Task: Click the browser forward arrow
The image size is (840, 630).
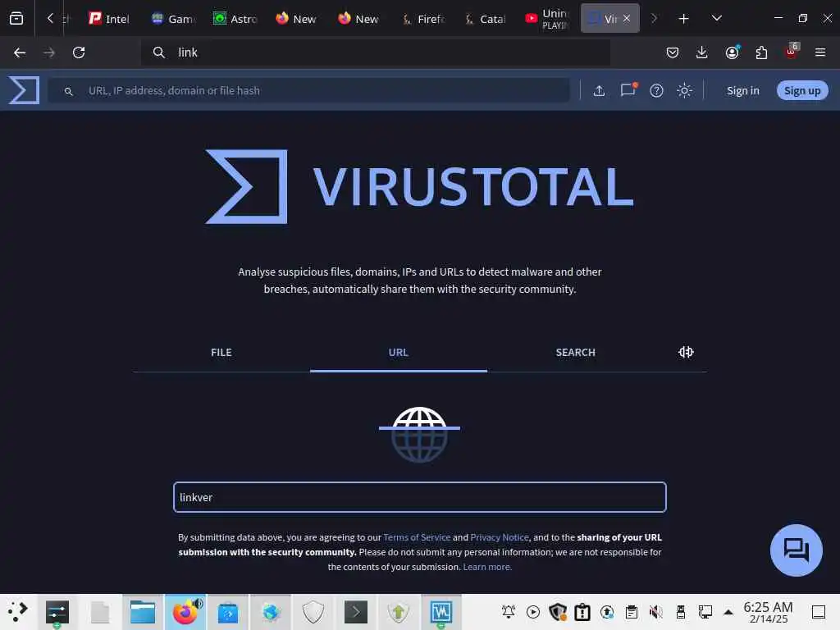Action: coord(49,52)
